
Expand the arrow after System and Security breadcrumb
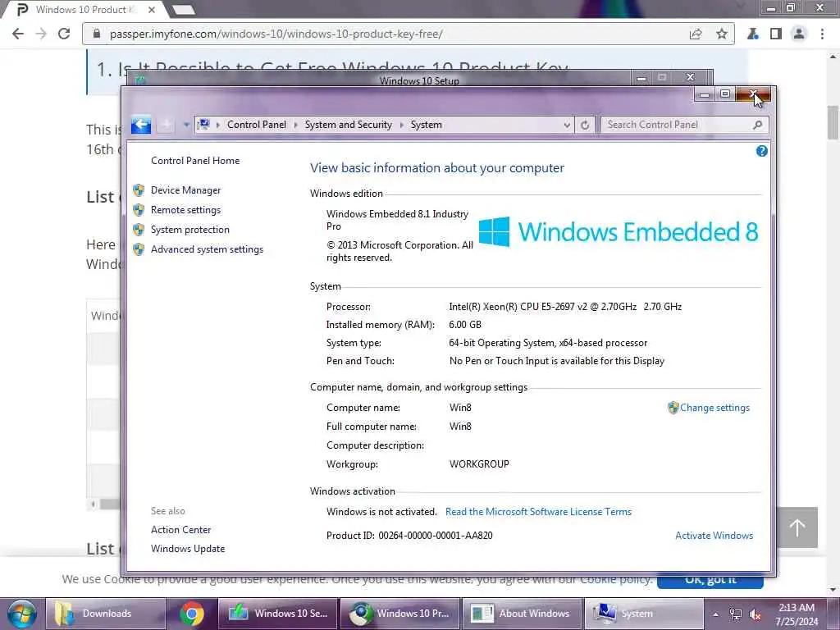(x=401, y=125)
